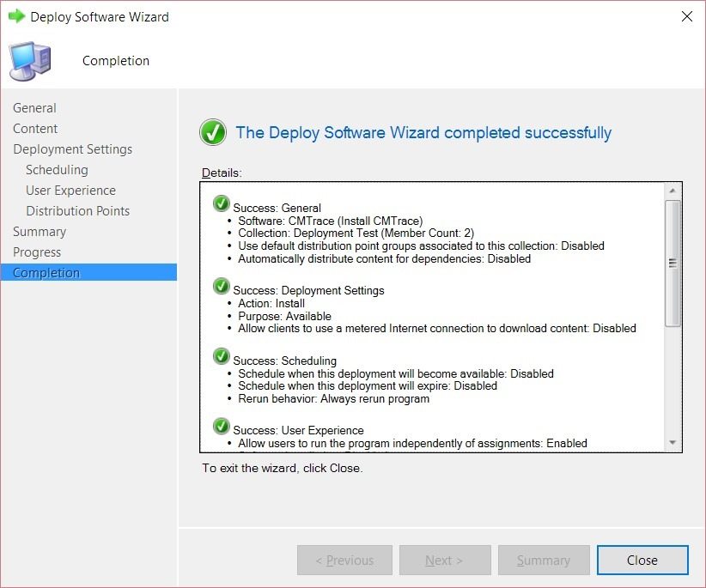
Task: Click the details scrollbar down arrow
Action: [x=673, y=443]
